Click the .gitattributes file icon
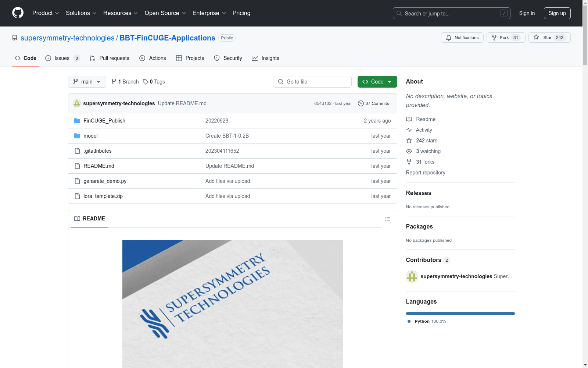Image resolution: width=588 pixels, height=368 pixels. coord(77,151)
